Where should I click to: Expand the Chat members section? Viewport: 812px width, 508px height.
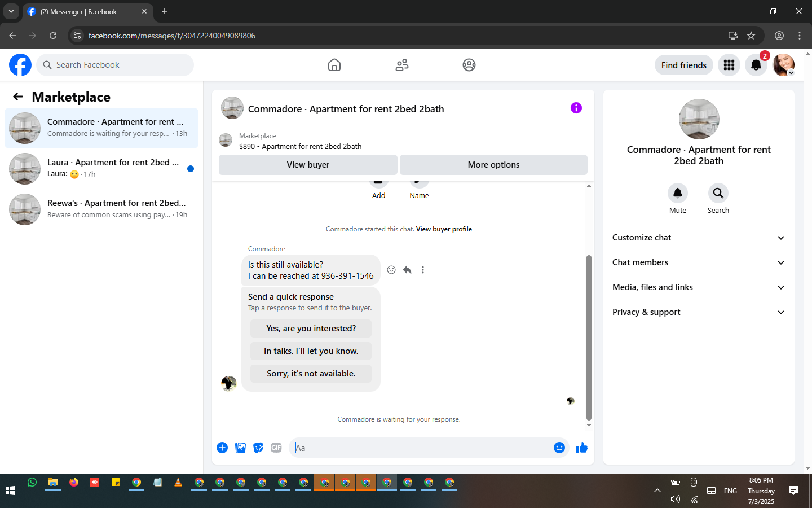[699, 262]
